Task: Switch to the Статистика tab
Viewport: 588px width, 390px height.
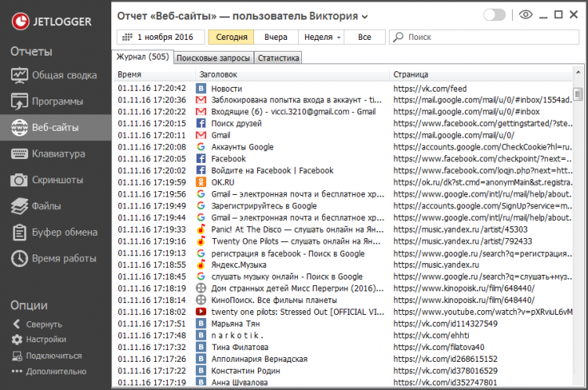Action: pyautogui.click(x=278, y=58)
